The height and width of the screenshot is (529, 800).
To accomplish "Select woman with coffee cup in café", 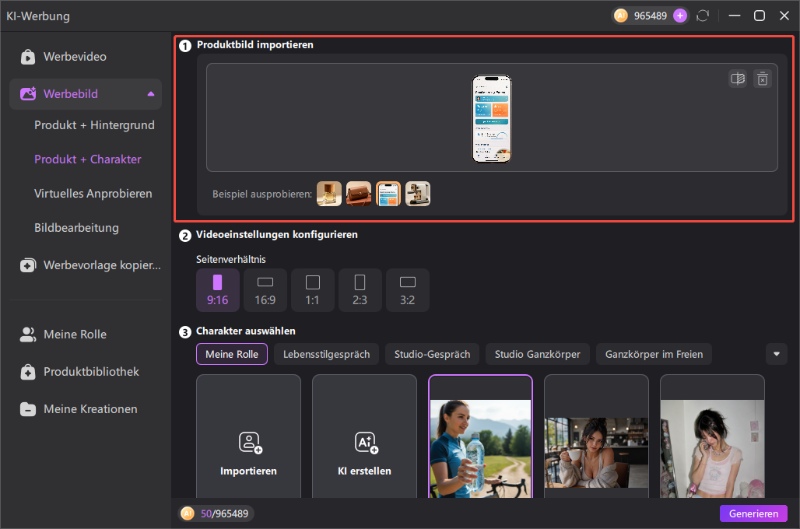I will coord(596,436).
